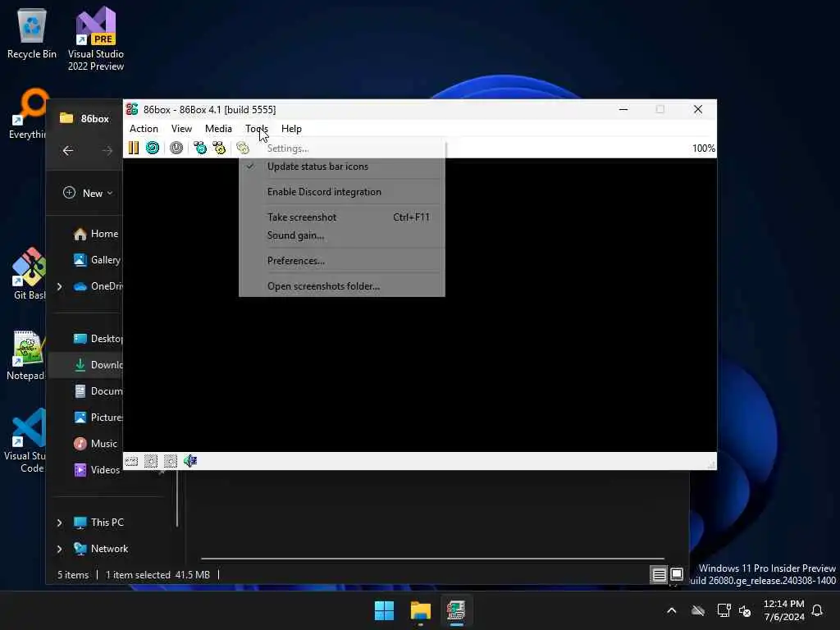Open the New dropdown in Explorer
This screenshot has width=840, height=630.
point(89,193)
